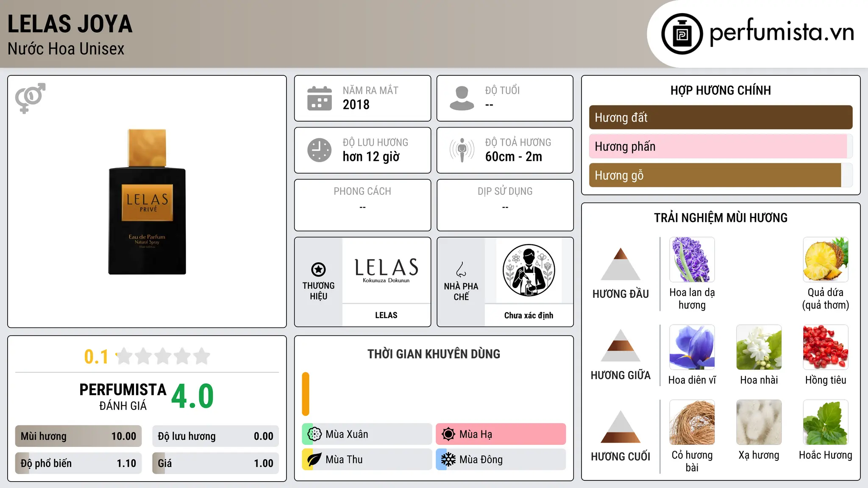Click the Lelas Privé perfume bottle photo
Image resolution: width=868 pixels, height=488 pixels.
click(x=147, y=202)
